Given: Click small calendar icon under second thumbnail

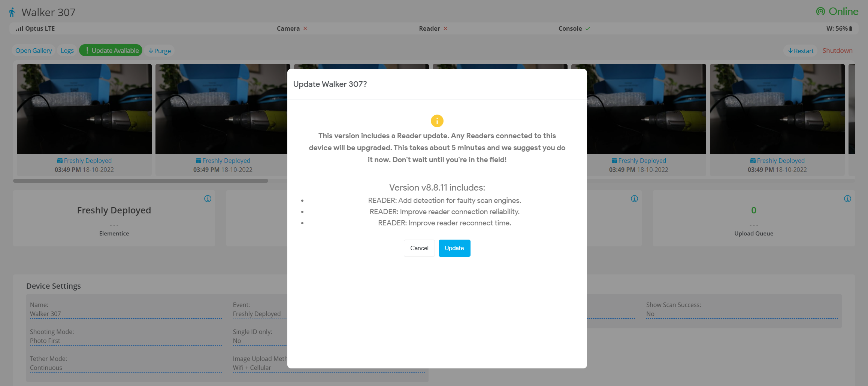Looking at the screenshot, I should (199, 161).
